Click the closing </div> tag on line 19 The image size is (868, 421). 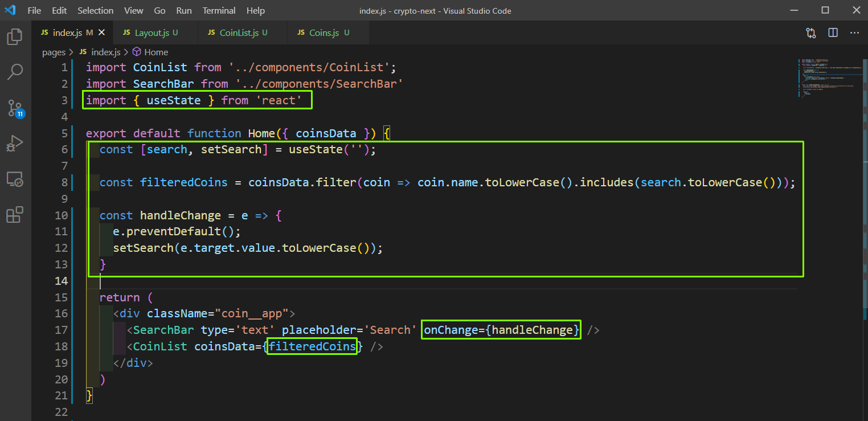pyautogui.click(x=133, y=363)
